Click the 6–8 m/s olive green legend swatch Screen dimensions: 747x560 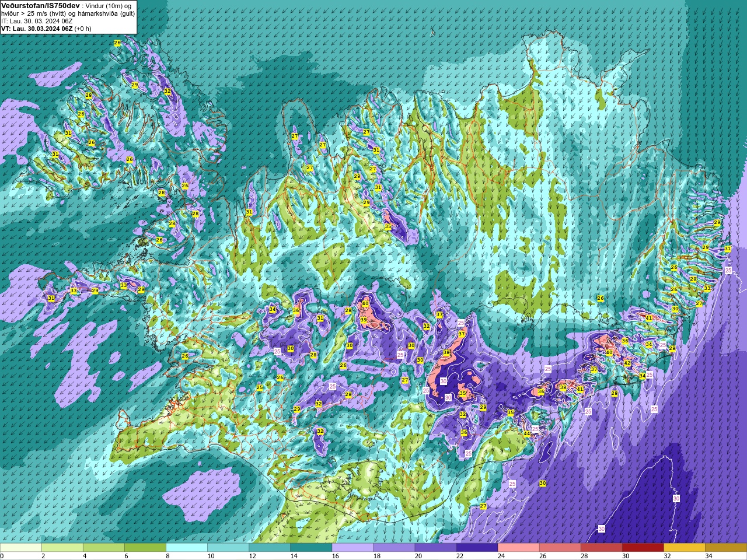[x=145, y=548]
